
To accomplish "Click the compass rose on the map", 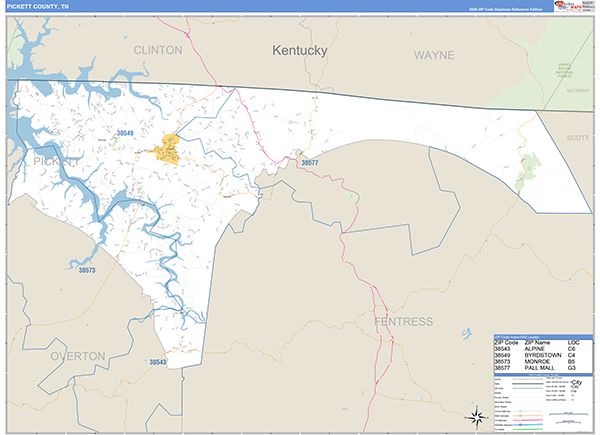I will pyautogui.click(x=476, y=417).
